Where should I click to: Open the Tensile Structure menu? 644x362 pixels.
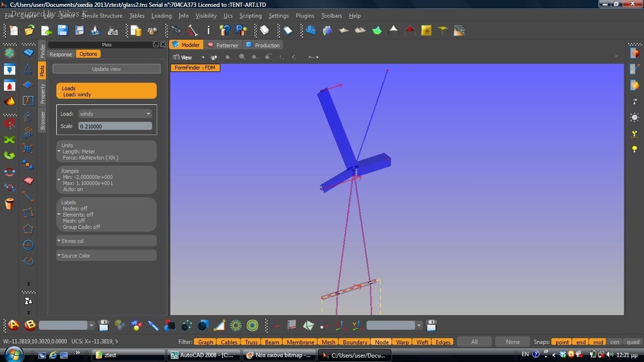pyautogui.click(x=102, y=16)
